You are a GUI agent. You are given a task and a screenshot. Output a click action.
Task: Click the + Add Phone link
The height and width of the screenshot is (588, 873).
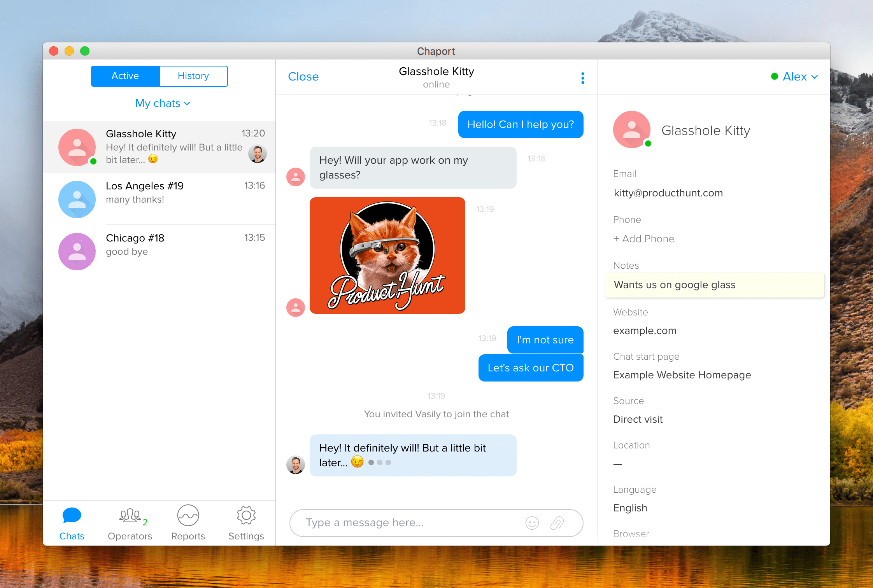click(x=644, y=239)
